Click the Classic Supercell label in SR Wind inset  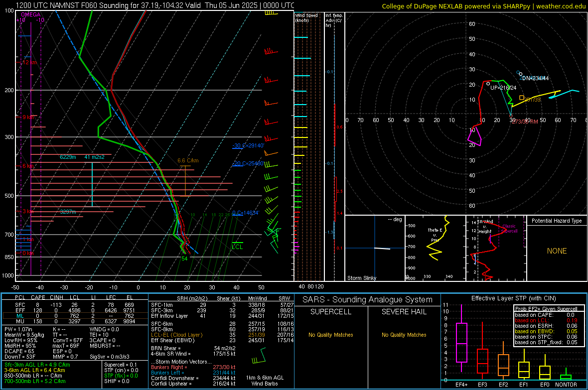tap(509, 229)
